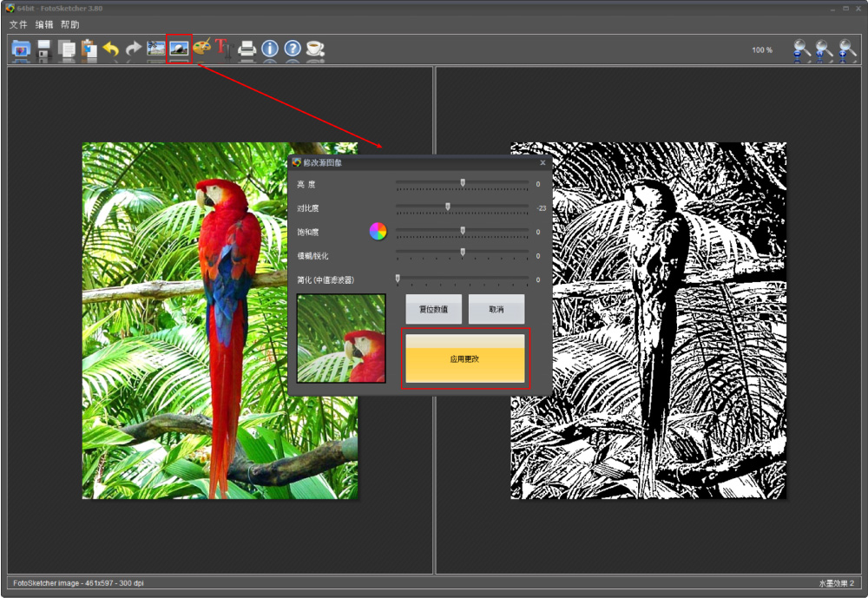Viewport: 868px width, 598px height.
Task: Click the 对比度 label
Action: click(x=308, y=208)
